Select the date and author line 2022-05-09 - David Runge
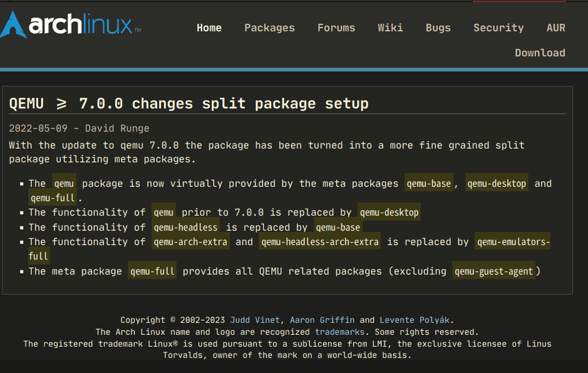This screenshot has height=373, width=588. tap(79, 129)
